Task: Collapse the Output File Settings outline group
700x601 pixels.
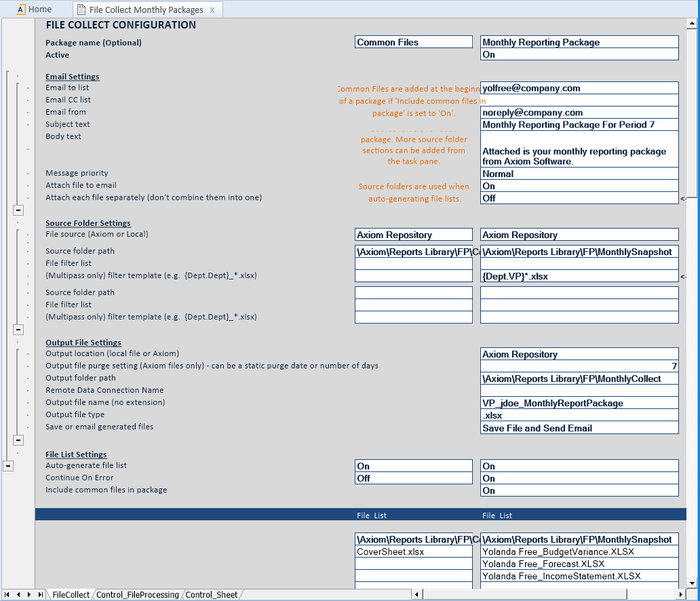Action: coord(19,440)
